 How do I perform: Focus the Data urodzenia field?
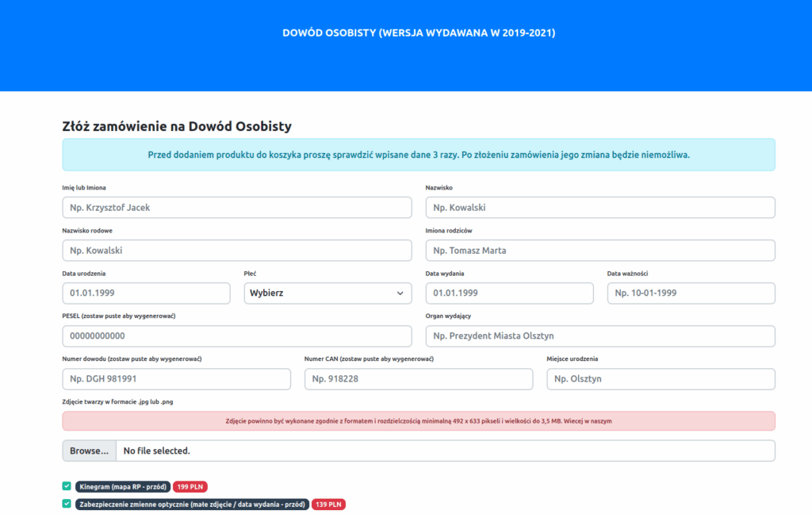(x=146, y=293)
